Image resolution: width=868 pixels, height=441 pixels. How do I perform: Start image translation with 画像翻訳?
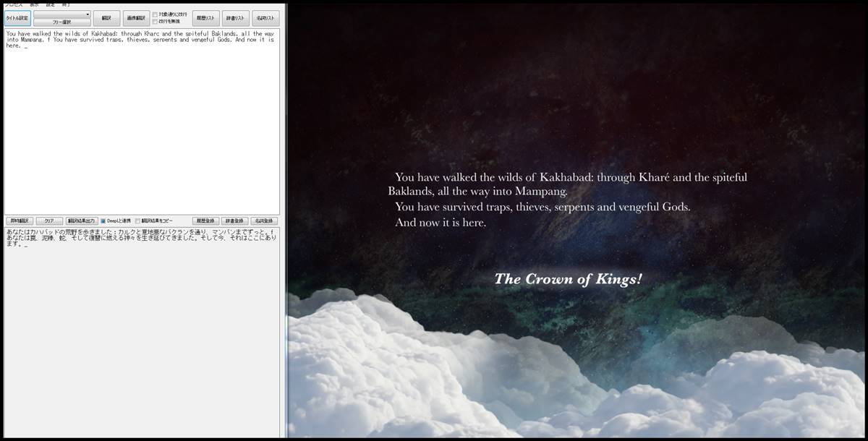136,19
